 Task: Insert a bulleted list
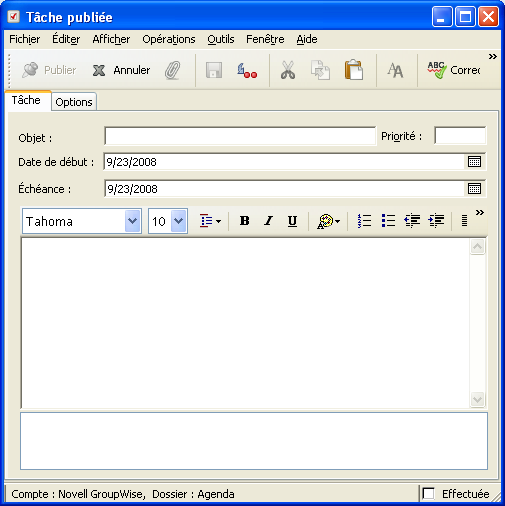[x=388, y=221]
